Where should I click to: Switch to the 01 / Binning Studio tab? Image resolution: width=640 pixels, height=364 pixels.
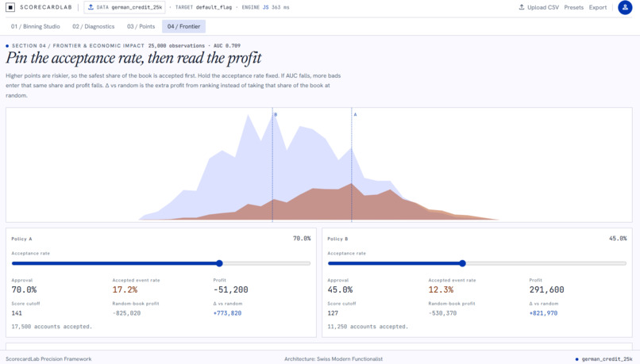36,26
